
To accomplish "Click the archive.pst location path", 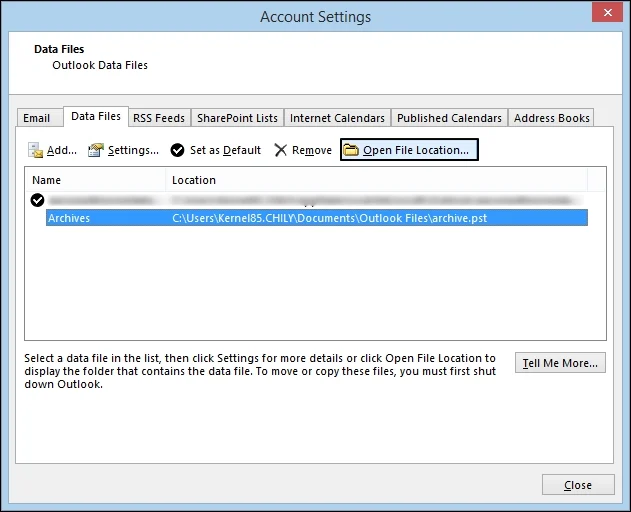I will point(330,218).
